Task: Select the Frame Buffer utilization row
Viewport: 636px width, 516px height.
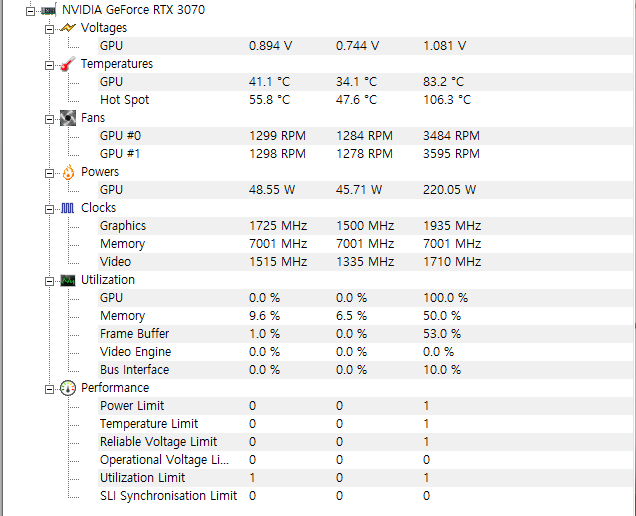Action: click(x=365, y=334)
